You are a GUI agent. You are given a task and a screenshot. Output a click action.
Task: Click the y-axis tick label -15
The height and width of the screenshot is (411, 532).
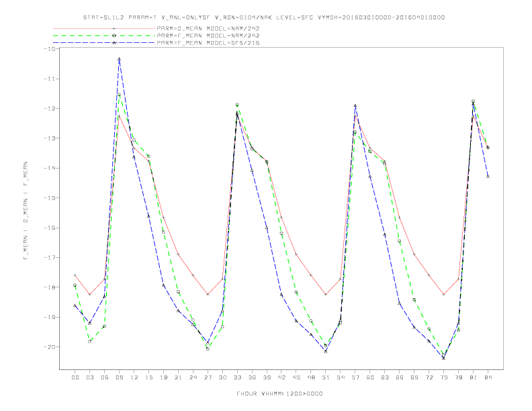[50, 197]
